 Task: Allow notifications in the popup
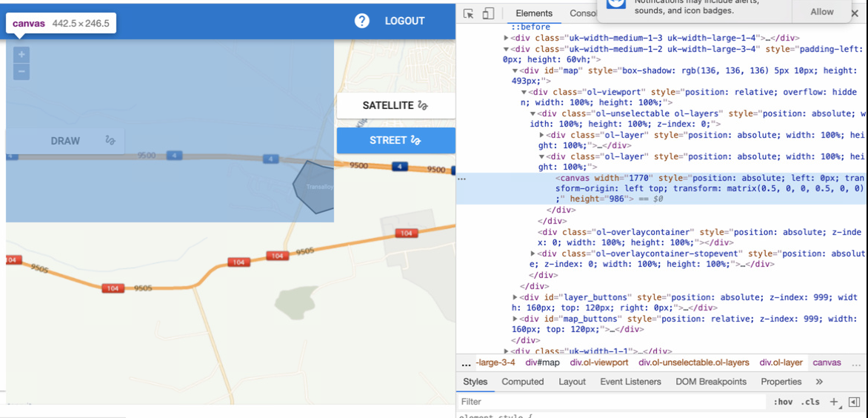[822, 12]
